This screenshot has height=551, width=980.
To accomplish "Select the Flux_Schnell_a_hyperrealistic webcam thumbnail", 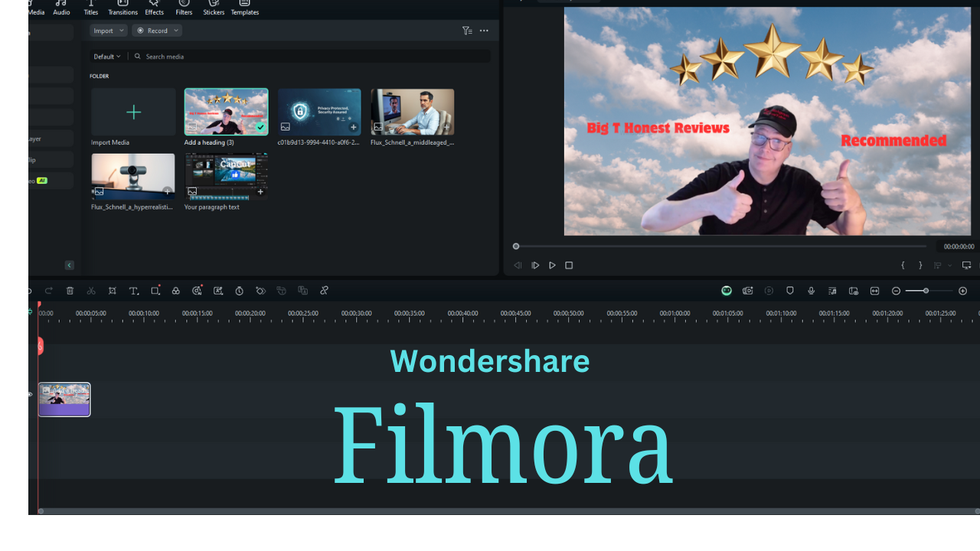I will [133, 176].
